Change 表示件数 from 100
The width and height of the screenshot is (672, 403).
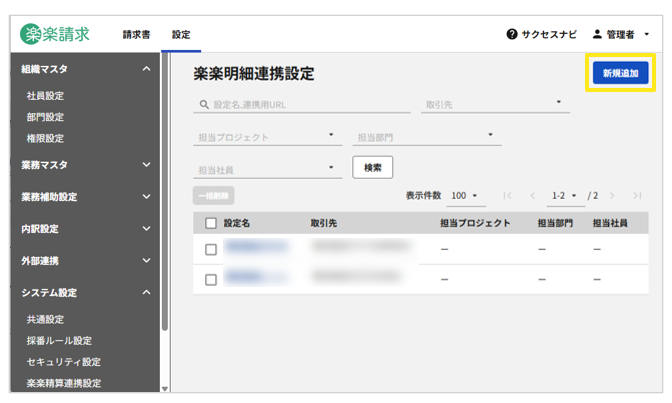click(x=465, y=196)
